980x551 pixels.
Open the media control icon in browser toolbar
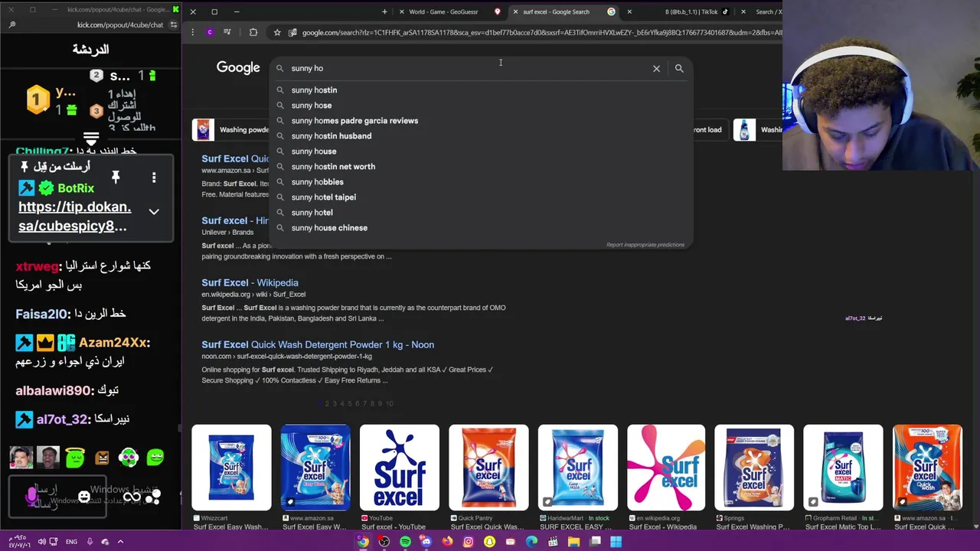click(227, 32)
